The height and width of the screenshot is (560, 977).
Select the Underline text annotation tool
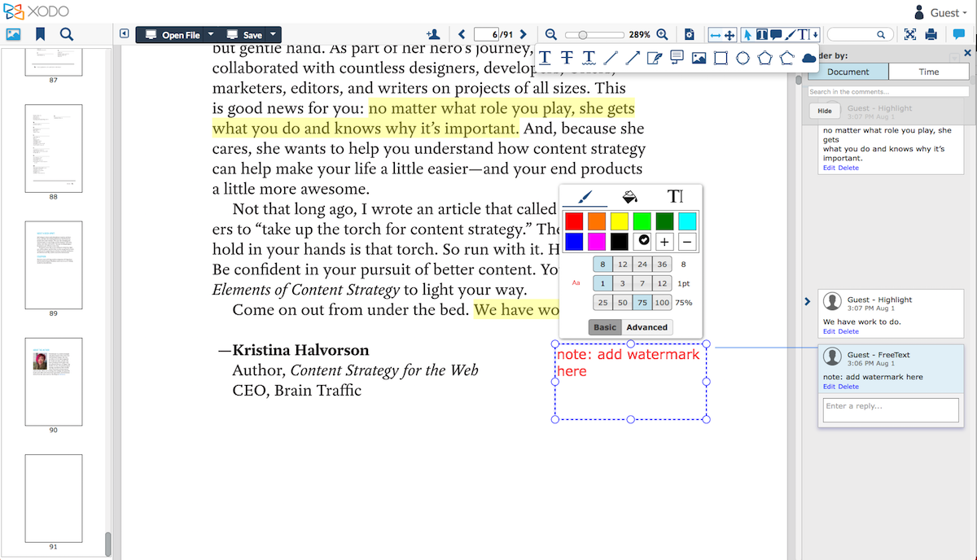(545, 57)
